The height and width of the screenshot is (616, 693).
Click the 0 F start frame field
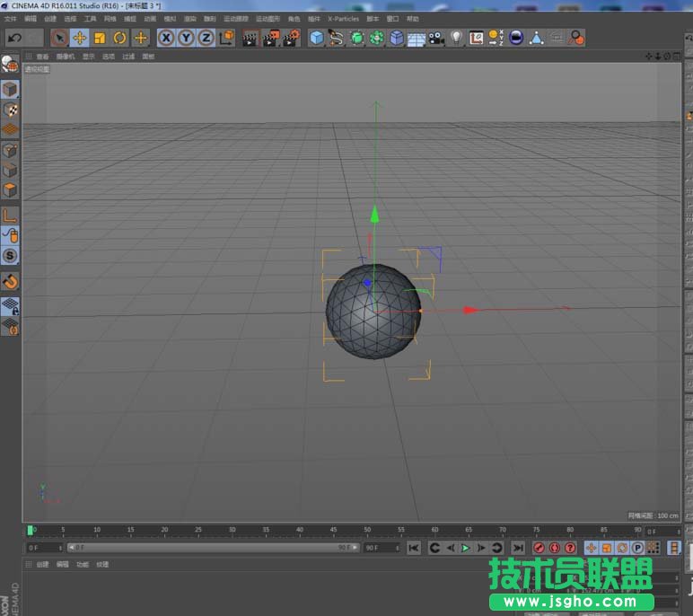[45, 548]
